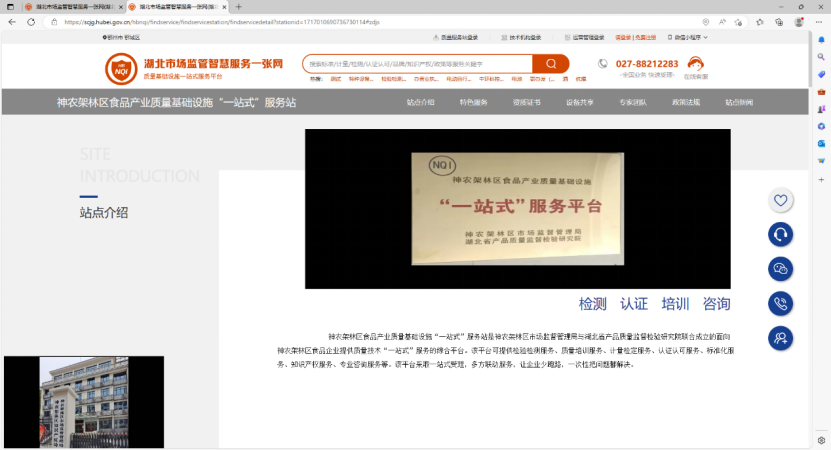The image size is (831, 450).
Task: Click the NQI site logo
Action: (122, 69)
